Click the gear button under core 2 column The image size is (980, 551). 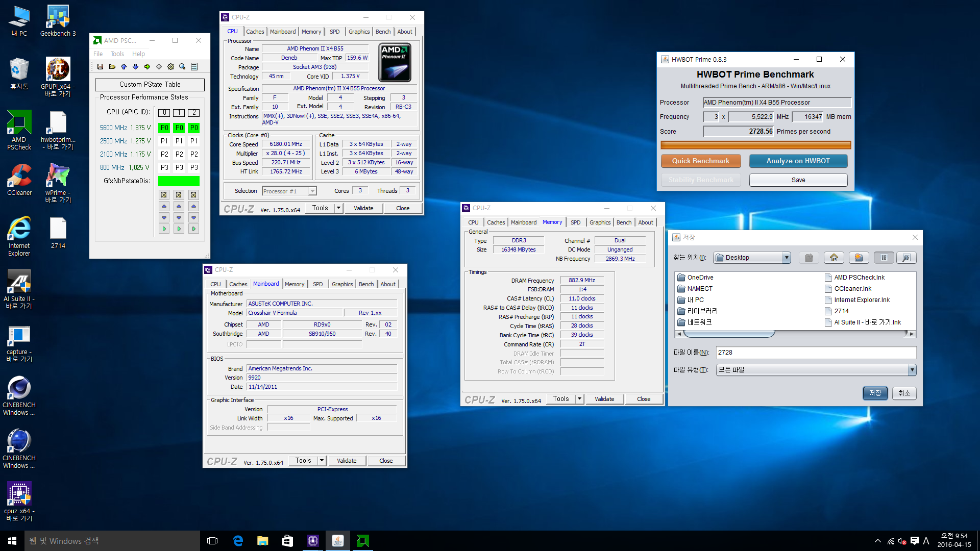pos(193,195)
